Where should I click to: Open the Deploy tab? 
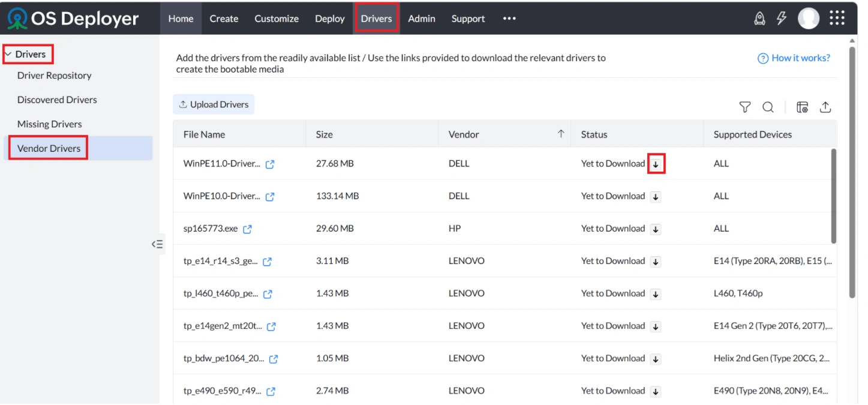(x=330, y=19)
